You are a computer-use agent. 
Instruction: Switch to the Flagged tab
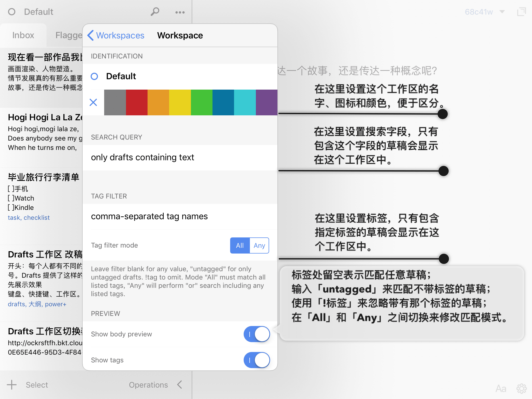click(x=69, y=35)
